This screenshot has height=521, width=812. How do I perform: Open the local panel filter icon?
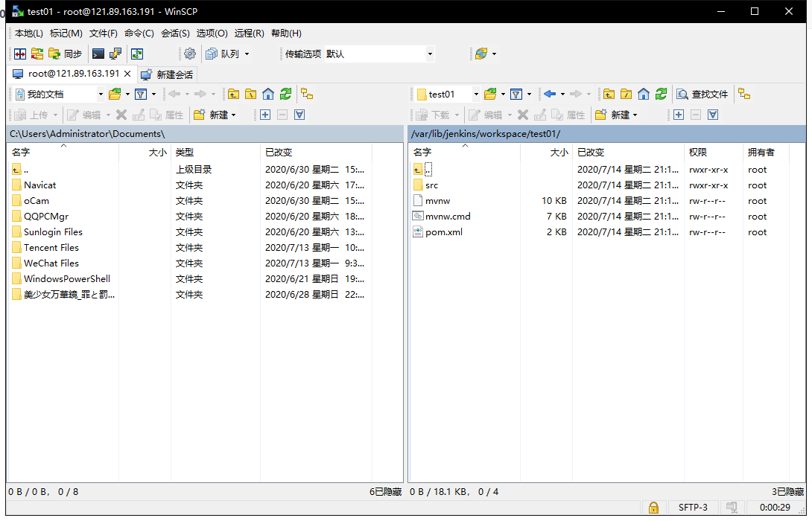tap(140, 94)
